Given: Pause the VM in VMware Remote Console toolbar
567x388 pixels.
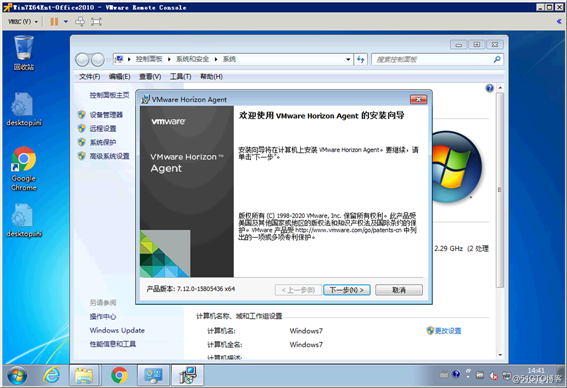Looking at the screenshot, I should (x=54, y=22).
